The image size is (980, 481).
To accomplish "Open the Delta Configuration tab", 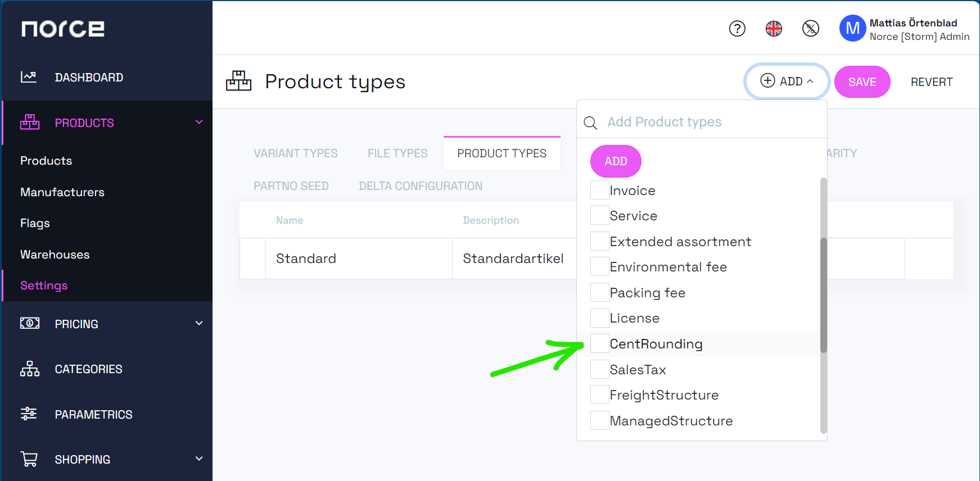I will pyautogui.click(x=421, y=186).
